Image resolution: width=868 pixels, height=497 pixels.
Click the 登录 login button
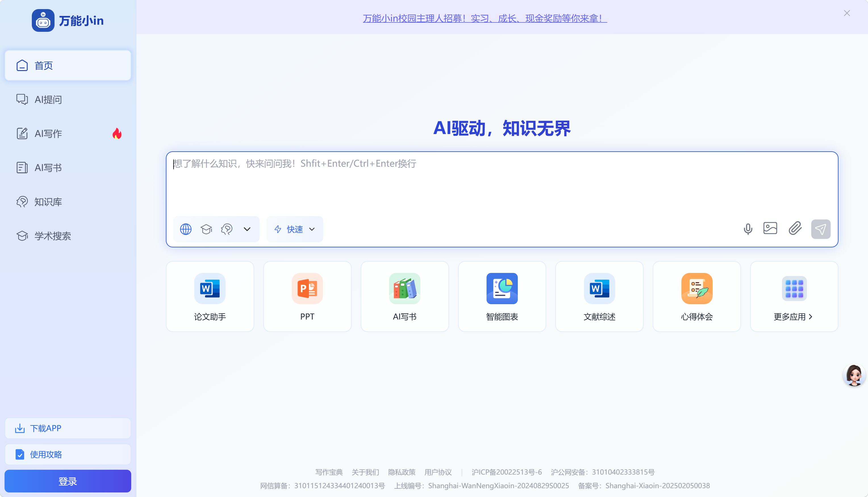68,481
